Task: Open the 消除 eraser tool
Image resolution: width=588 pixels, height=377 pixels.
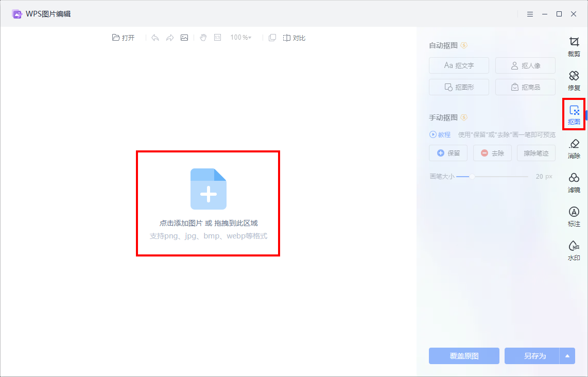Action: [574, 149]
